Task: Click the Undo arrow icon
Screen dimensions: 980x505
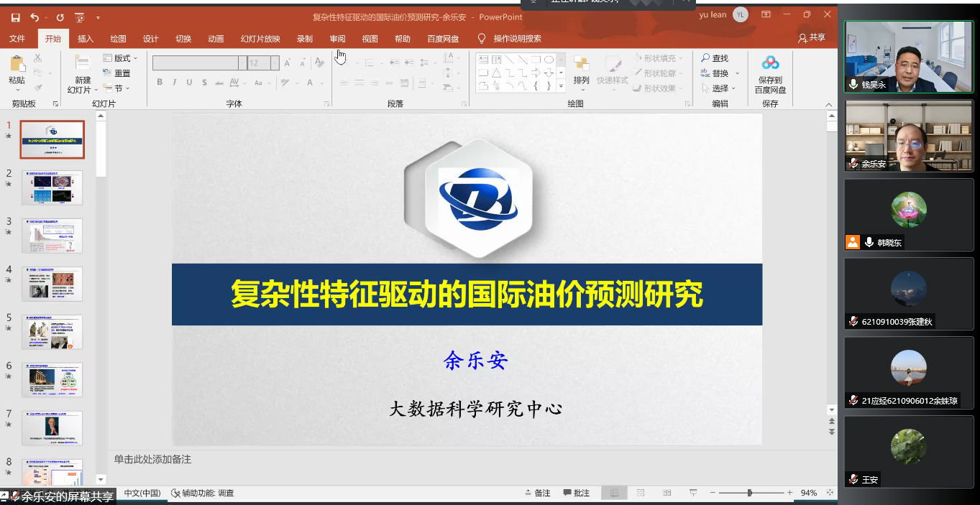Action: 35,17
